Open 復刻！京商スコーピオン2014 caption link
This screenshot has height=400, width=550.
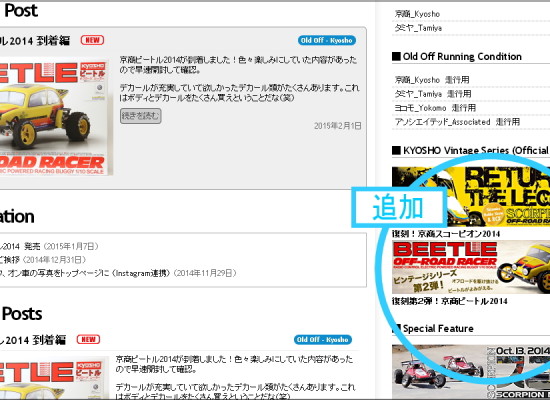pyautogui.click(x=446, y=234)
